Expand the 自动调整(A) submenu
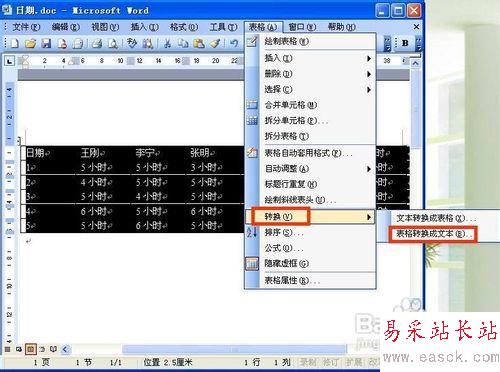Screen dimensions: 500x372 [x=310, y=169]
